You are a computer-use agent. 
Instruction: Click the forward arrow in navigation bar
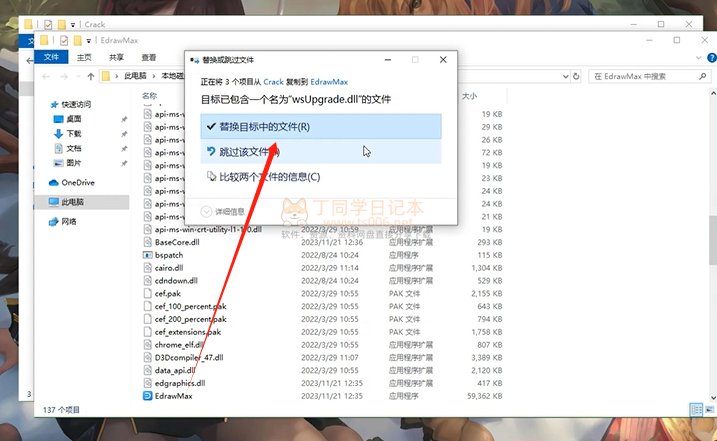pyautogui.click(x=64, y=76)
